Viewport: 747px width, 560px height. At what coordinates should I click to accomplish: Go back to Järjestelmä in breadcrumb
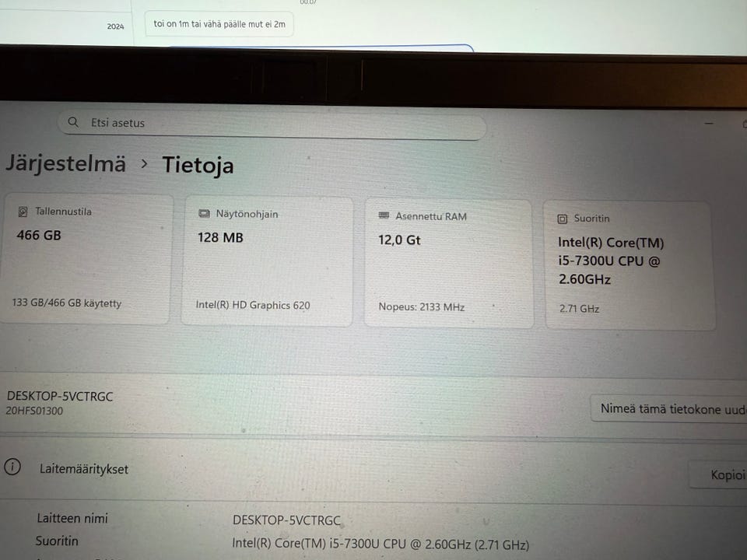click(x=65, y=163)
